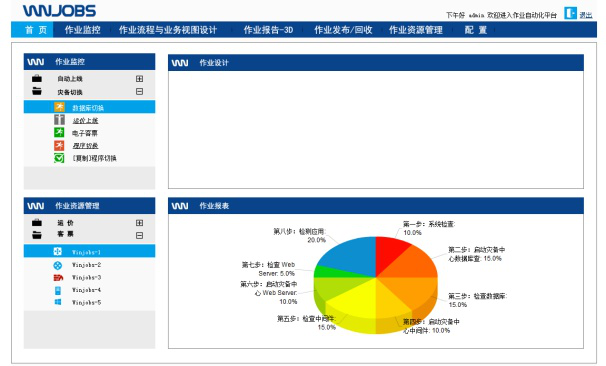The width and height of the screenshot is (606, 366).
Task: Click the green checkmark [复制]程序切换 icon
Action: coord(59,158)
